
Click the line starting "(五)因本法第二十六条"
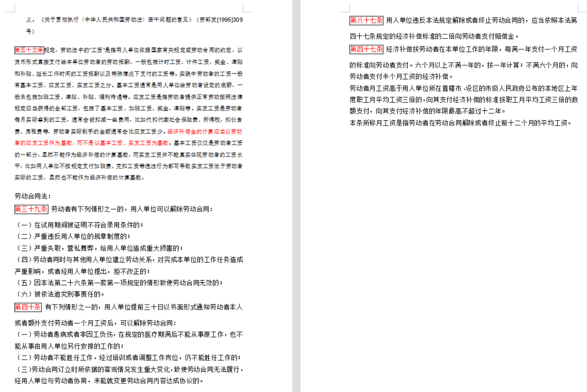(x=118, y=283)
